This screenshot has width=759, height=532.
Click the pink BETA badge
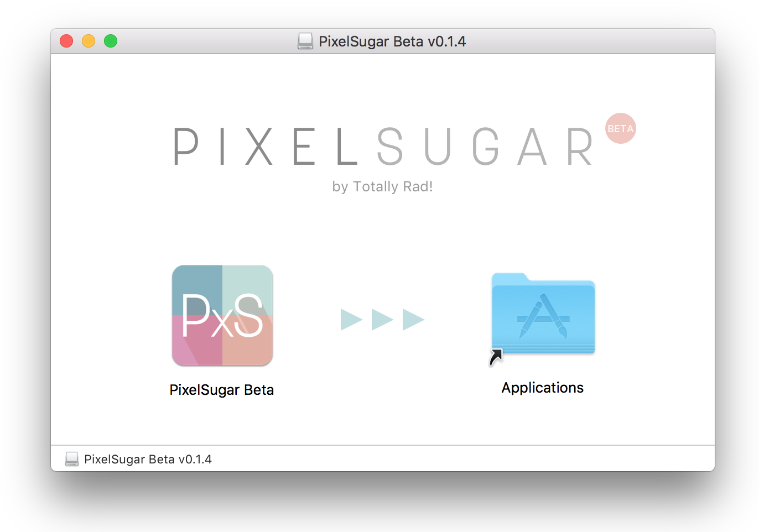pyautogui.click(x=620, y=128)
